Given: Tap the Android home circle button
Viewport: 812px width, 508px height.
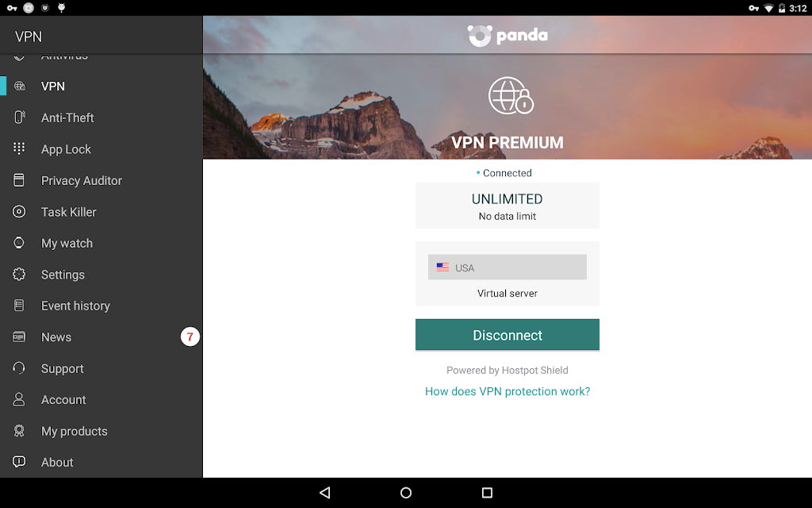Looking at the screenshot, I should pyautogui.click(x=406, y=492).
